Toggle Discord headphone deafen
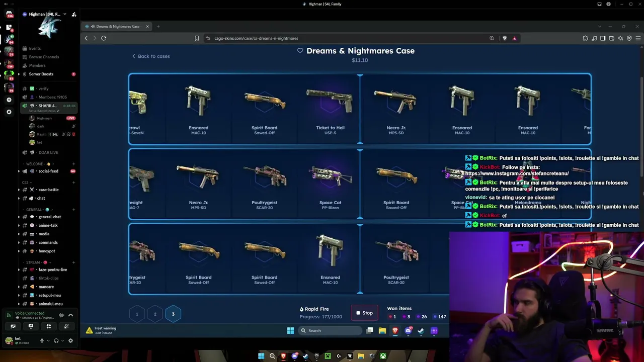 coord(56,340)
